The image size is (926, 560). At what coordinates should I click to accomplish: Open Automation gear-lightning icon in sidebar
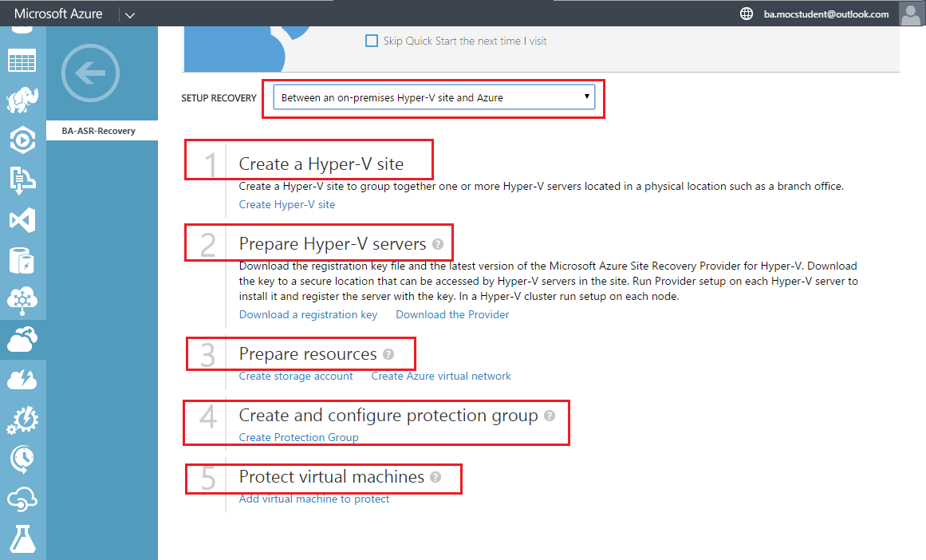click(22, 420)
